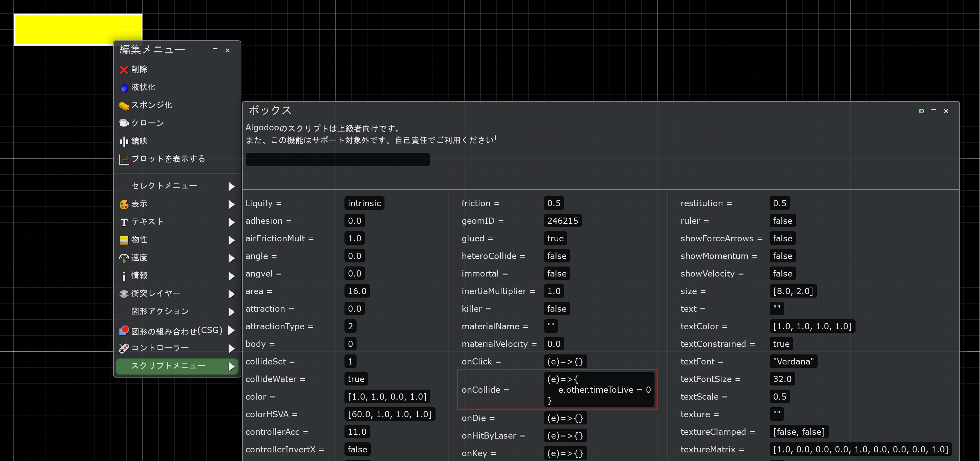Image resolution: width=980 pixels, height=461 pixels.
Task: Minimize the ボックス script window
Action: pos(933,110)
